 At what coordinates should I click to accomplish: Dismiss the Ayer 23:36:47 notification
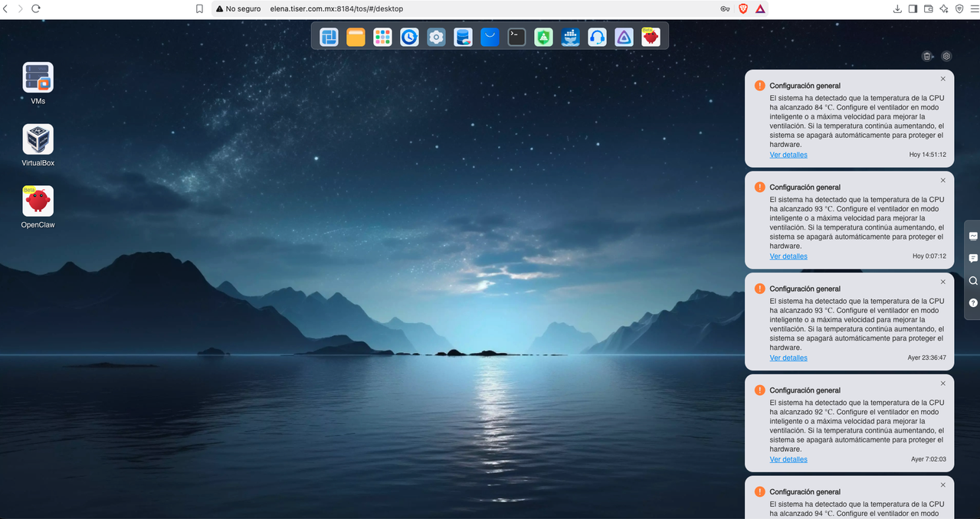pos(943,282)
